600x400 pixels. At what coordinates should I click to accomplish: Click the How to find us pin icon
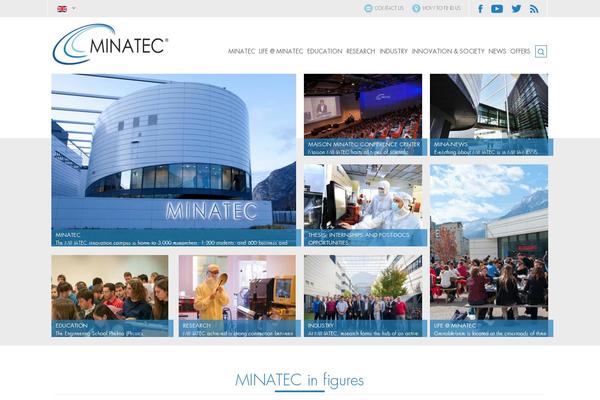(416, 8)
